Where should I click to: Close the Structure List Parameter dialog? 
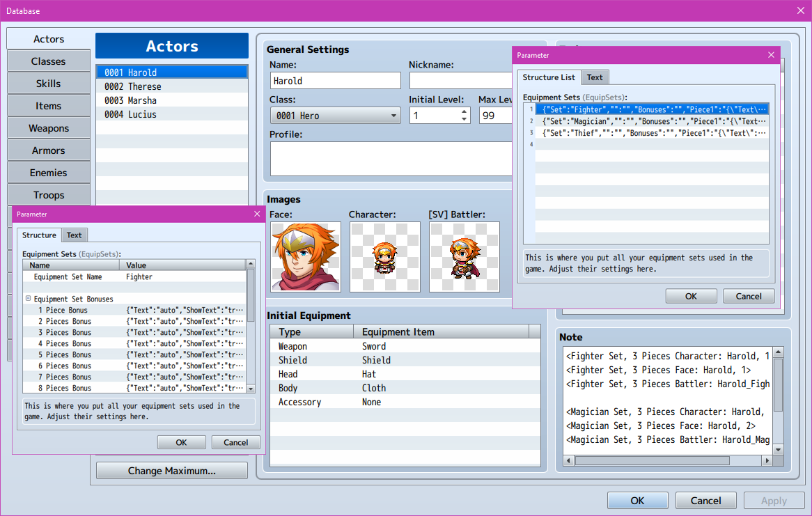click(771, 55)
